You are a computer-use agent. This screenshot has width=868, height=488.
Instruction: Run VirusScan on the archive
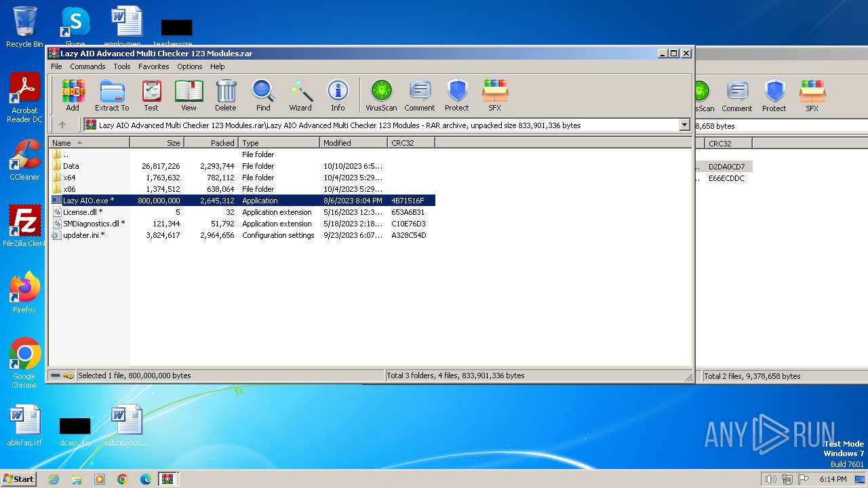point(381,96)
